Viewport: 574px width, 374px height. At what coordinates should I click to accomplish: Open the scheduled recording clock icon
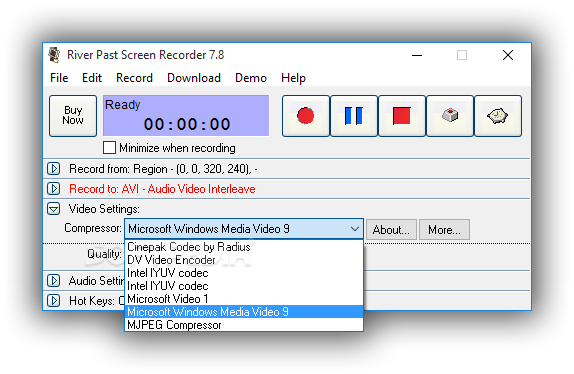click(498, 116)
